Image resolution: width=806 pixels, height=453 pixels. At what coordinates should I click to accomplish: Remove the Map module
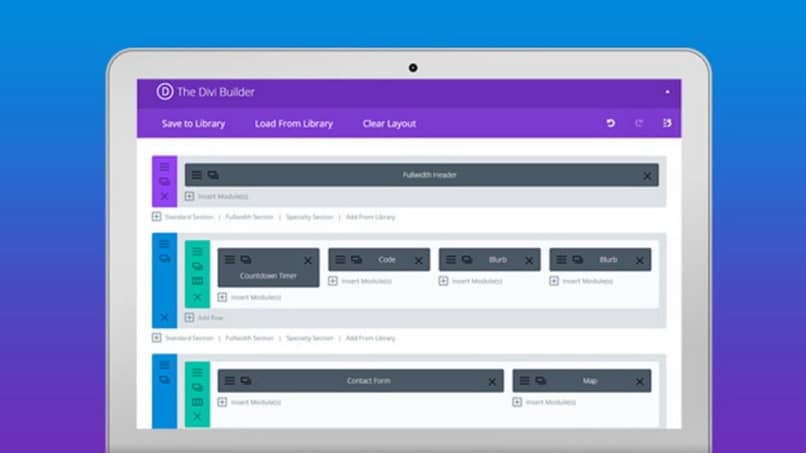pos(639,382)
